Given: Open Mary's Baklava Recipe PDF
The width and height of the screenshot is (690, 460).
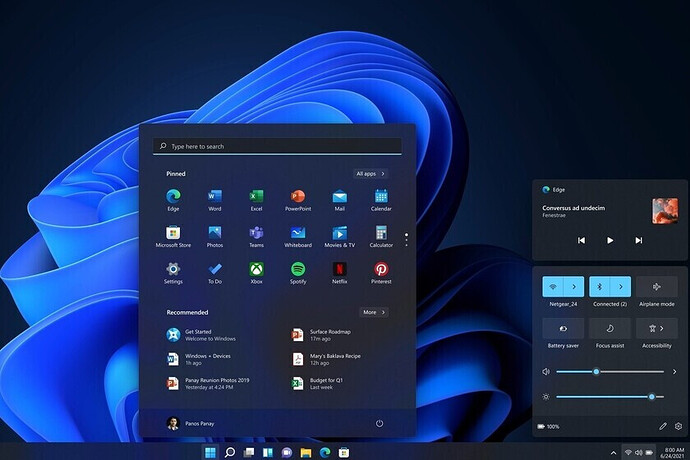Looking at the screenshot, I should (x=326, y=359).
